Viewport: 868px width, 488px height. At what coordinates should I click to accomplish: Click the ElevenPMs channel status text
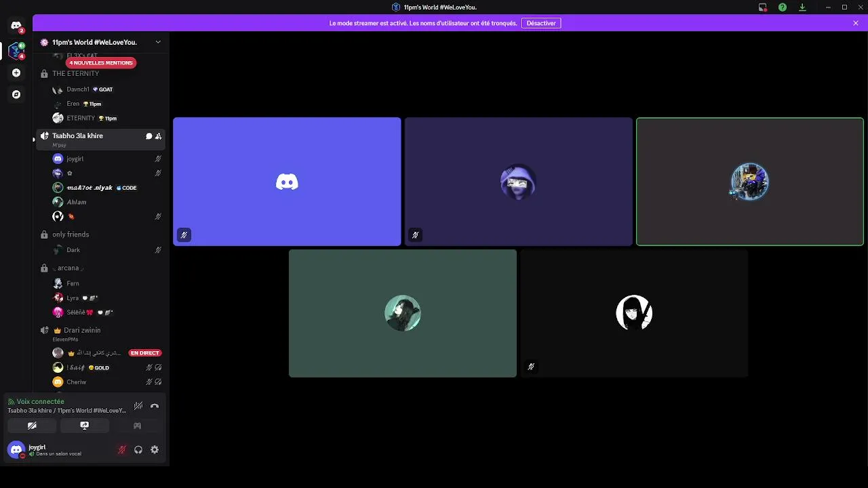pyautogui.click(x=65, y=340)
